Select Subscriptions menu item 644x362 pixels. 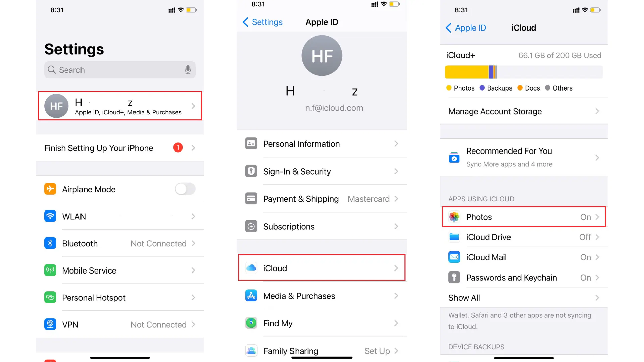pos(322,226)
